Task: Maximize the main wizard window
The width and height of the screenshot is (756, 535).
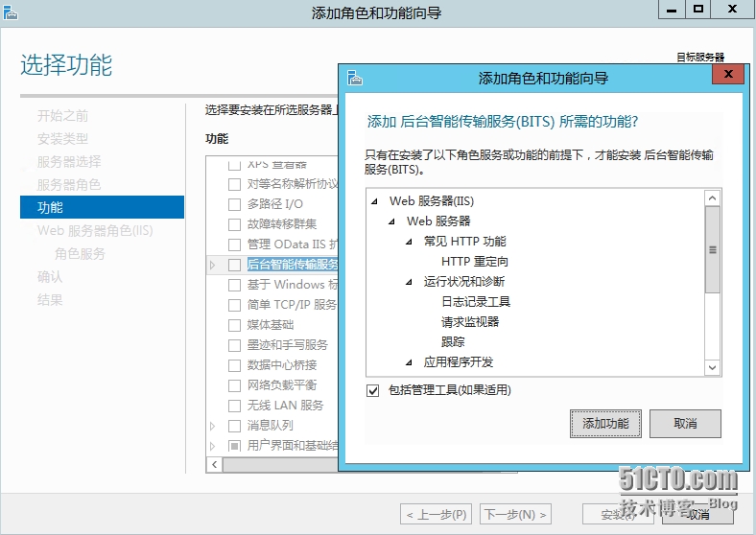Action: point(698,10)
